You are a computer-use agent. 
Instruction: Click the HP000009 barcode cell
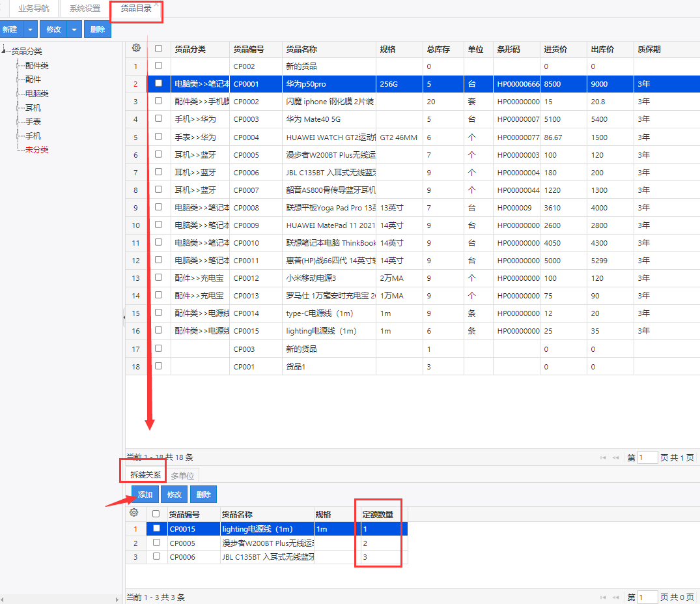[516, 208]
